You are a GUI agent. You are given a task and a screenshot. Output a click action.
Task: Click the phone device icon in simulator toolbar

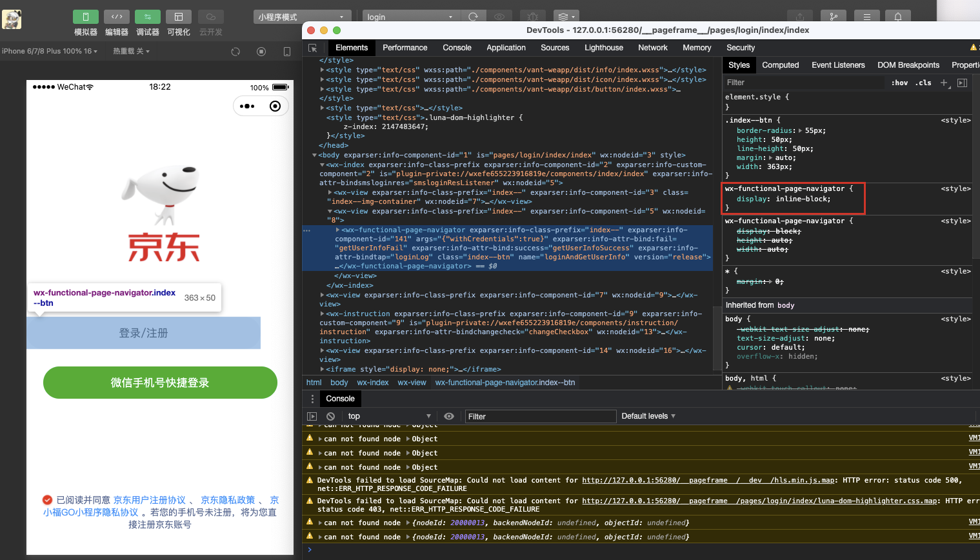coord(287,52)
